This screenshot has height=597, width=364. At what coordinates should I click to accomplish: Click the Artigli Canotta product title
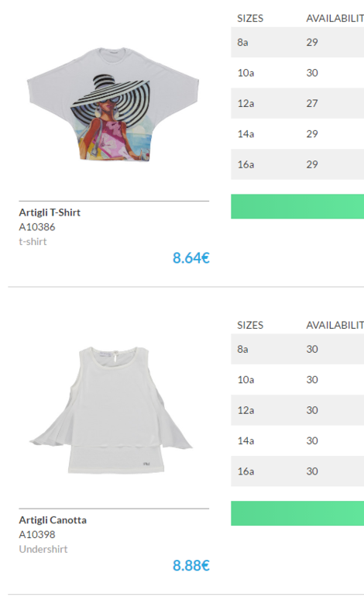point(53,520)
